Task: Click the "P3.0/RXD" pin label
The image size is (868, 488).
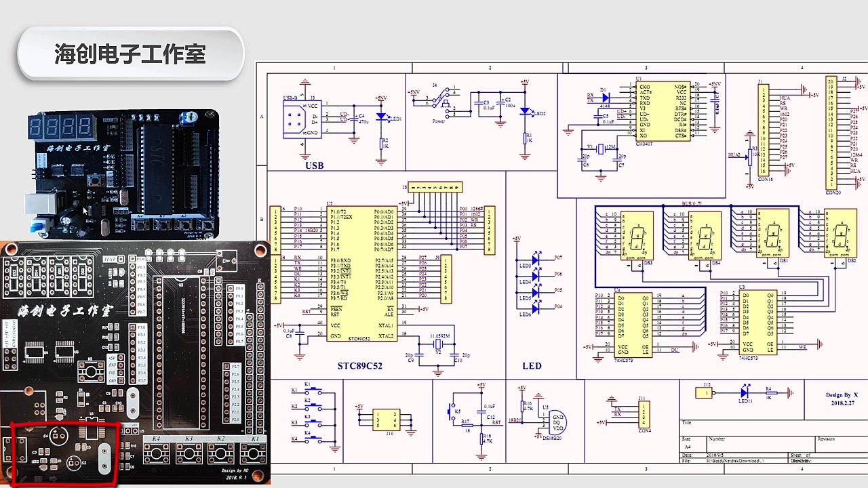Action: tap(340, 260)
